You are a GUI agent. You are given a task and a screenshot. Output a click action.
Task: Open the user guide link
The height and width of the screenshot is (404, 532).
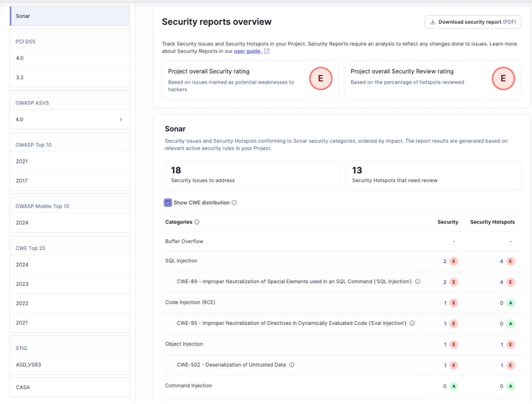click(247, 51)
